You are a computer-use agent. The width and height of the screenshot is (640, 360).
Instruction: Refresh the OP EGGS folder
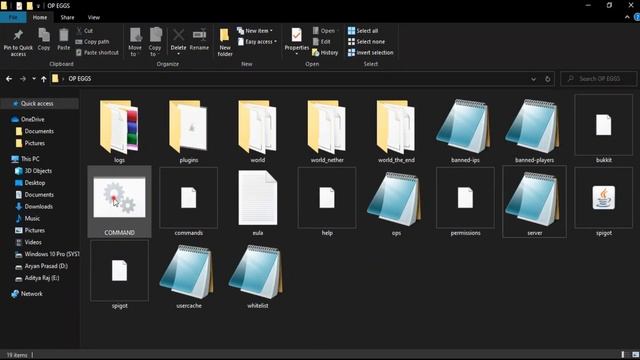tap(548, 79)
